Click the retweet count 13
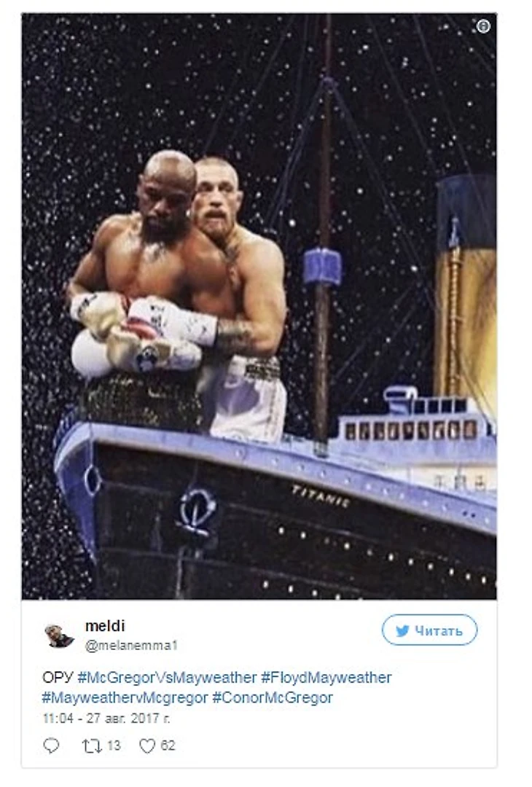This screenshot has width=532, height=787. pos(114,745)
